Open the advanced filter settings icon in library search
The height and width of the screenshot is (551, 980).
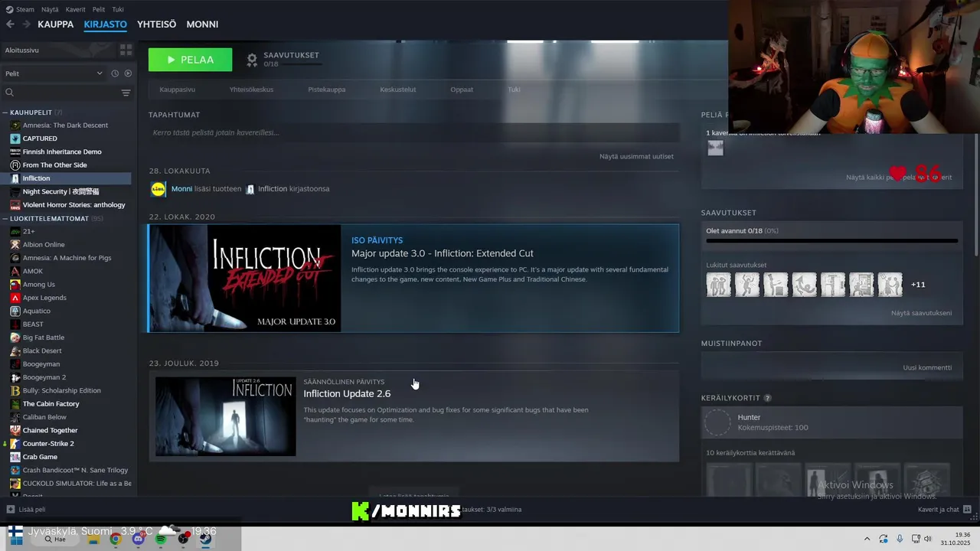click(x=126, y=93)
